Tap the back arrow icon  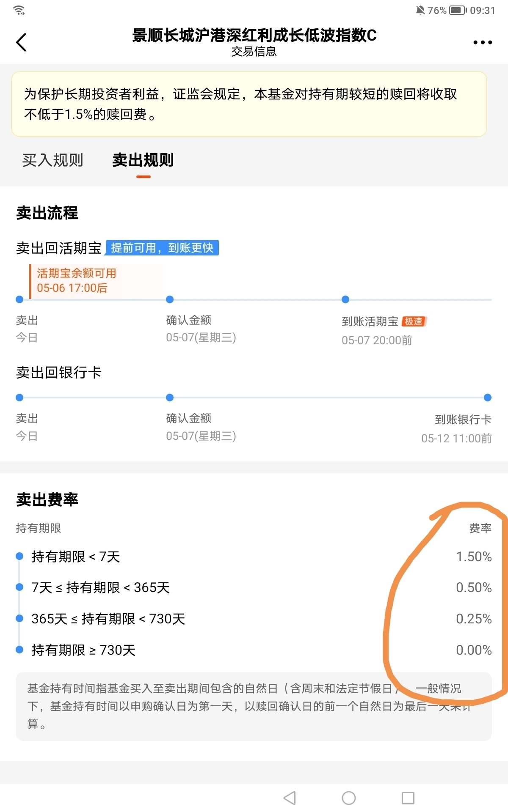tap(21, 42)
